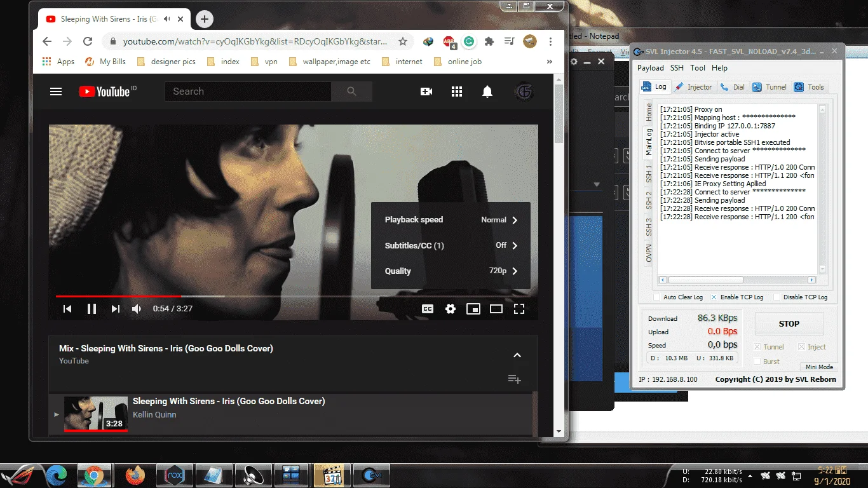Reload the page in Chrome

(88, 41)
